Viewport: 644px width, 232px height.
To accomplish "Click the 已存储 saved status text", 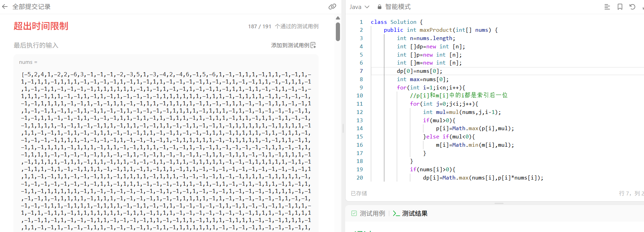I will point(359,193).
